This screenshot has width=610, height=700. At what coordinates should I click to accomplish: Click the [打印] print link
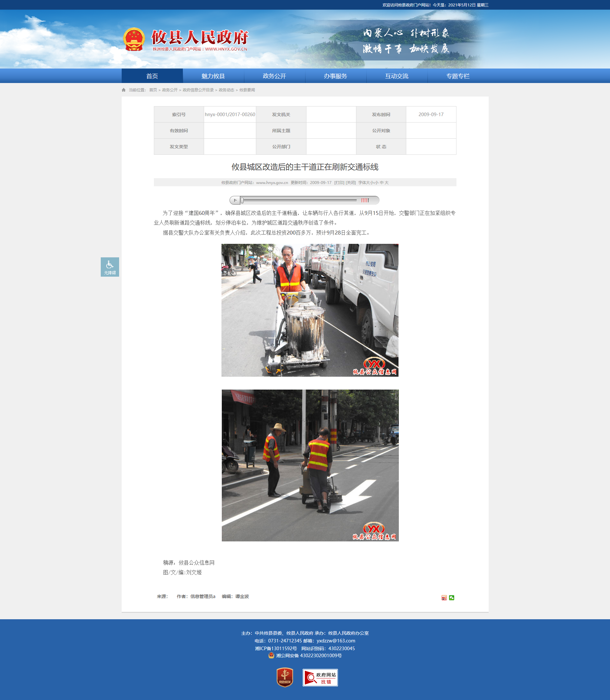pyautogui.click(x=339, y=183)
